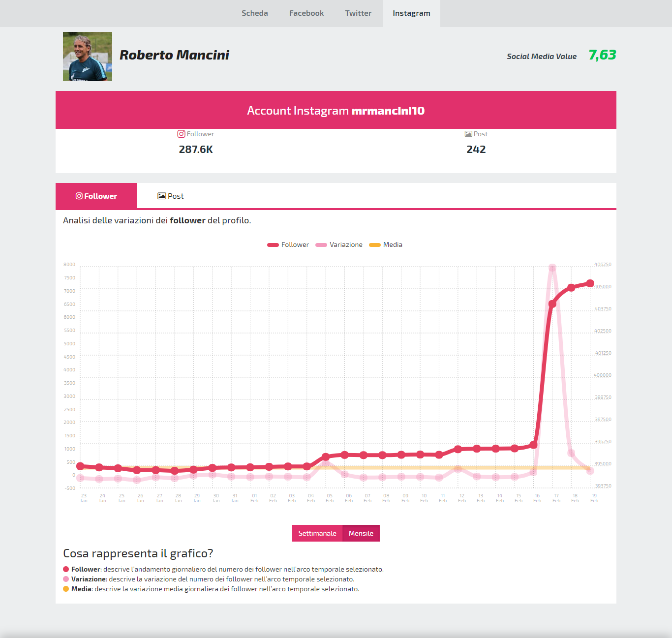Click the 242 post count

tap(476, 150)
